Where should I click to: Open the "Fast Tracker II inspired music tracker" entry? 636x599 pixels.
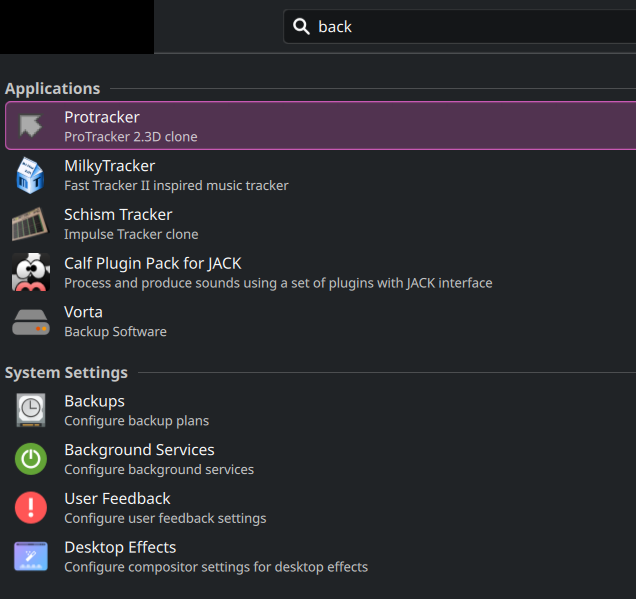point(176,185)
